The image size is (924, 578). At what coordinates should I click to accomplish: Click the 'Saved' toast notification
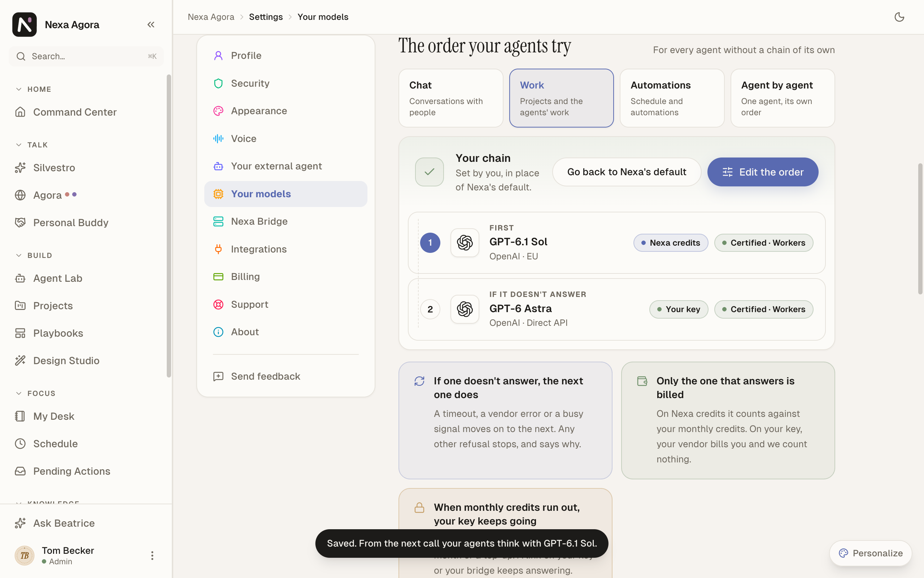pos(462,543)
